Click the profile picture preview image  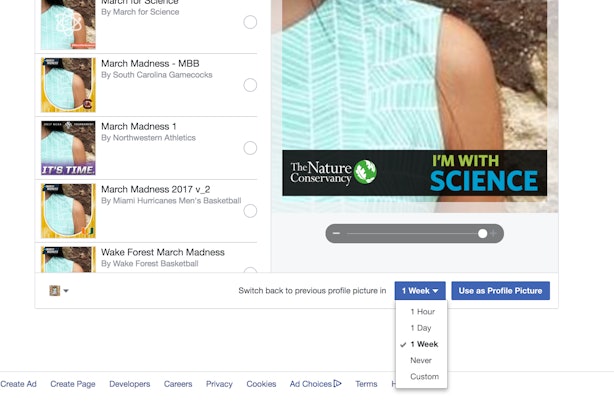tap(415, 106)
